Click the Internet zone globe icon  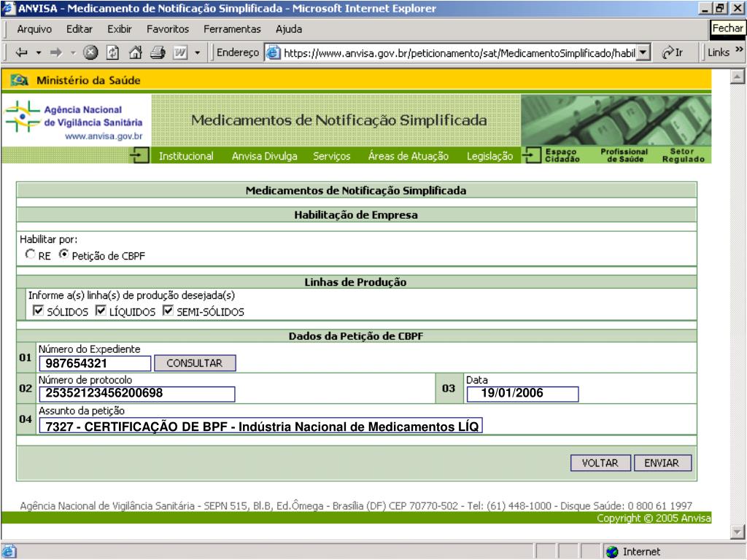pyautogui.click(x=612, y=552)
